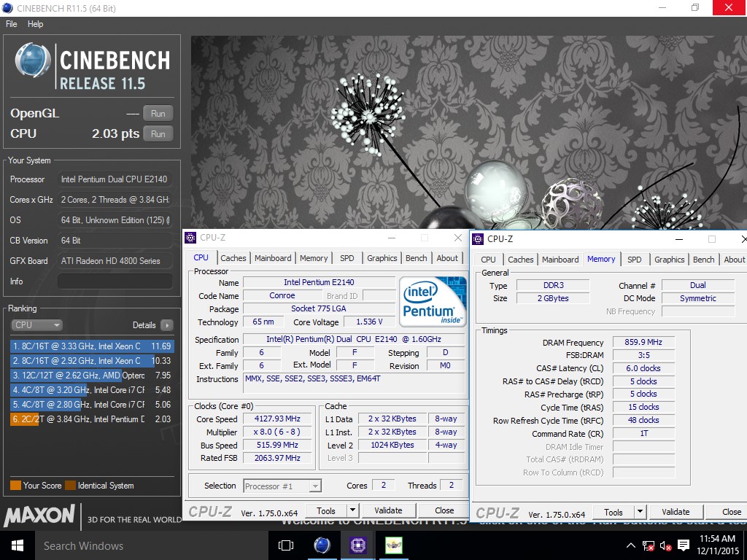Open Bench tab in left CPU-Z

(417, 258)
